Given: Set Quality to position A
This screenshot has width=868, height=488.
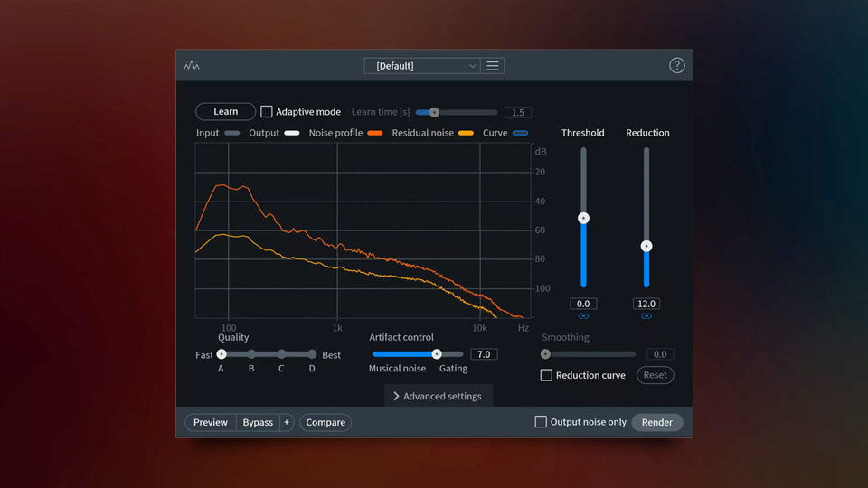Looking at the screenshot, I should pyautogui.click(x=222, y=354).
